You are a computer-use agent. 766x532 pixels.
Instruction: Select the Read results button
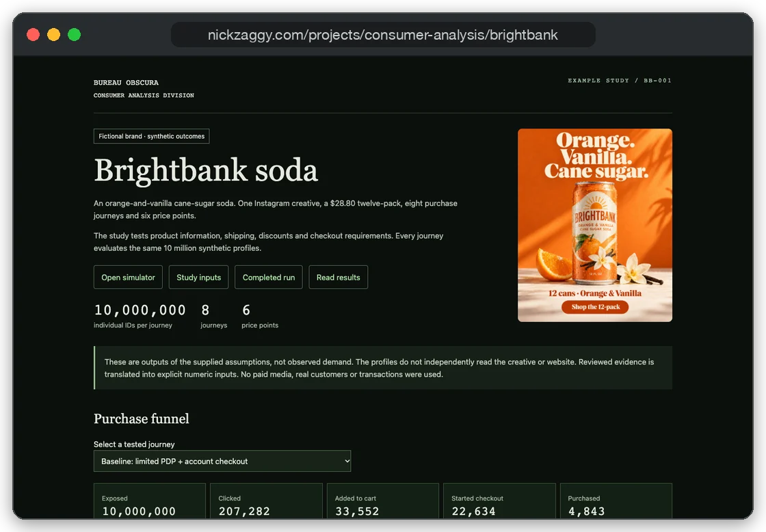coord(338,277)
